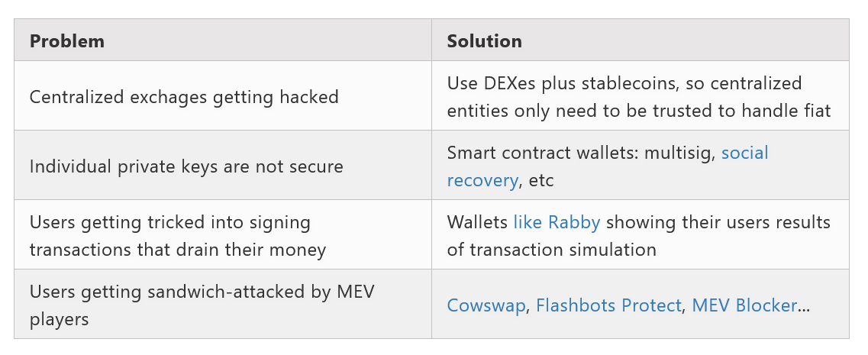Open the like Rabby link
The height and width of the screenshot is (355, 868).
tap(557, 222)
